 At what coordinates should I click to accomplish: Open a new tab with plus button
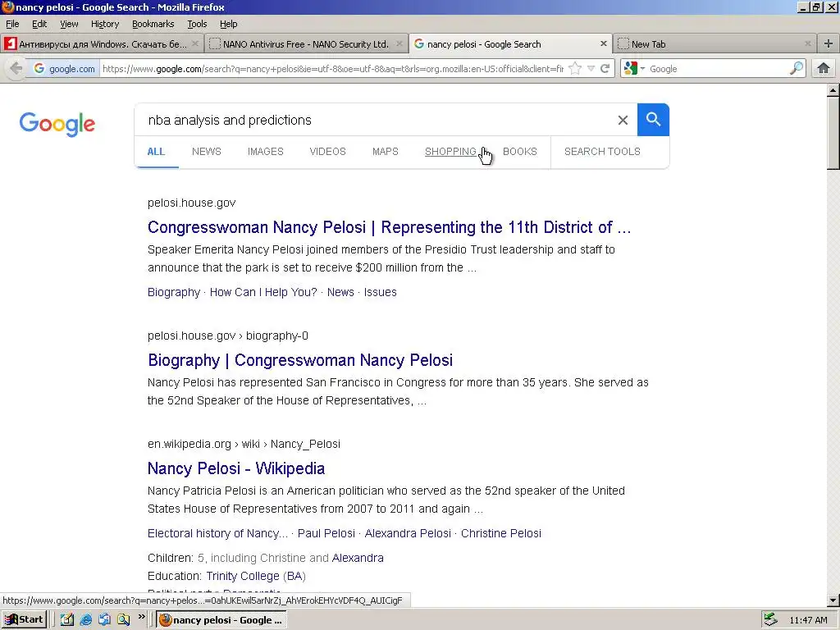click(829, 44)
